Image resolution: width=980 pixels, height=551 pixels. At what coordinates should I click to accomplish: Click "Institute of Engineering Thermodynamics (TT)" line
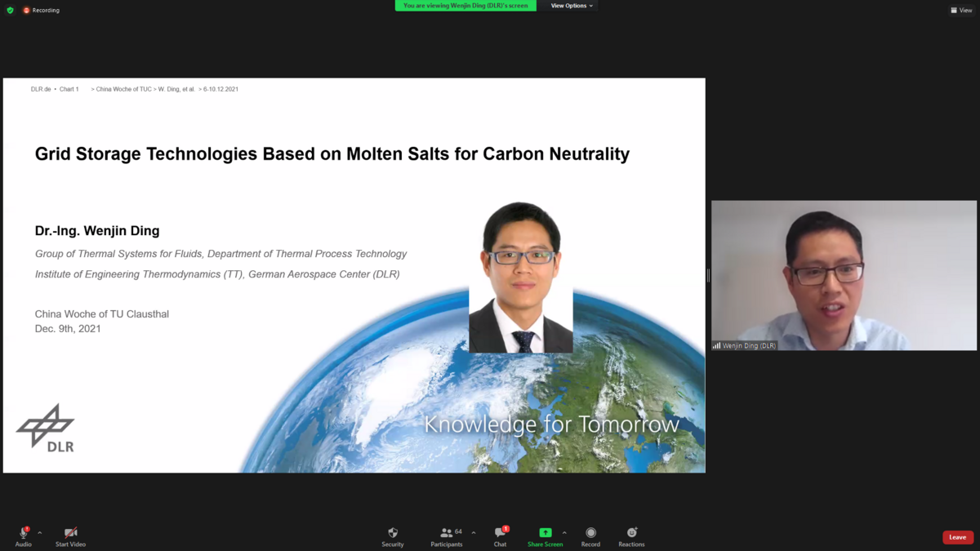[217, 274]
